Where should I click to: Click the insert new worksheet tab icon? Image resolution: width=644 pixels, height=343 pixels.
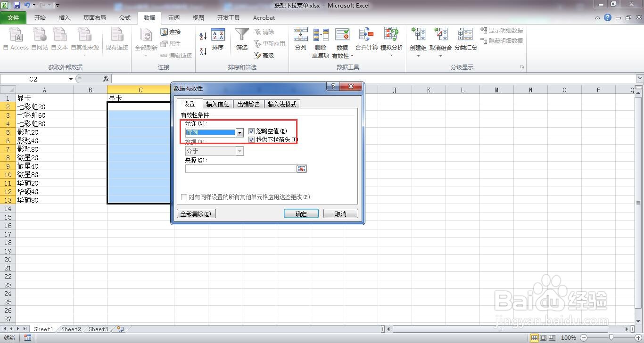[120, 329]
